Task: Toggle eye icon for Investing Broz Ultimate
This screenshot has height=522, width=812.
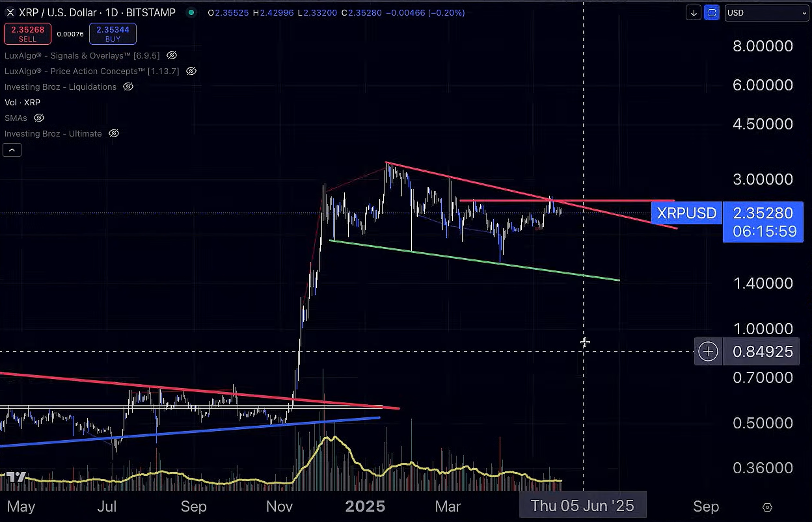Action: pyautogui.click(x=114, y=134)
